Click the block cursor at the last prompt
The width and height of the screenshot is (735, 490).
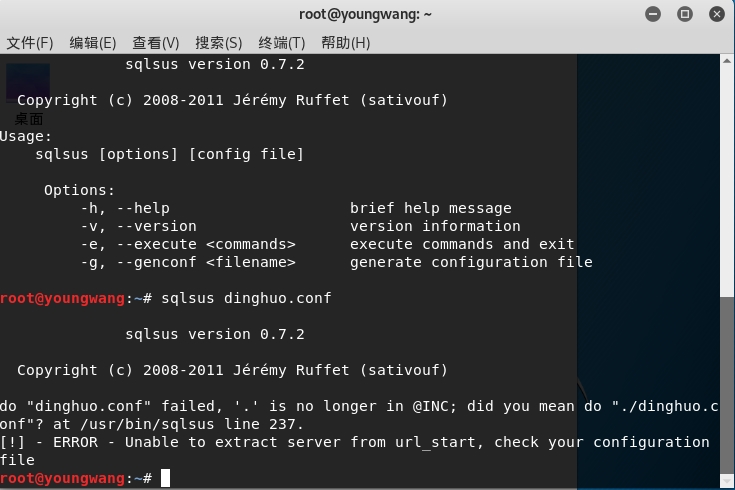click(x=165, y=478)
